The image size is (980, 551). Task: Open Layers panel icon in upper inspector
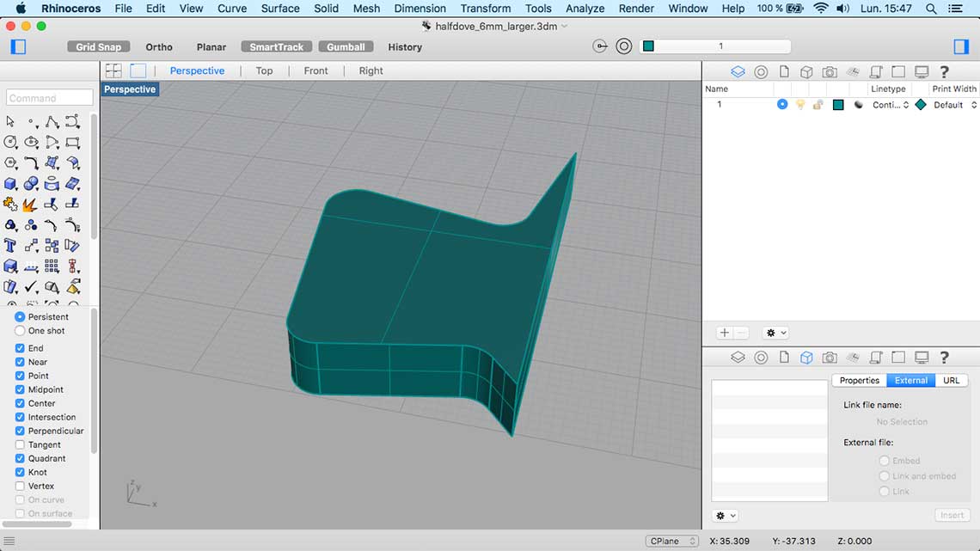[738, 72]
